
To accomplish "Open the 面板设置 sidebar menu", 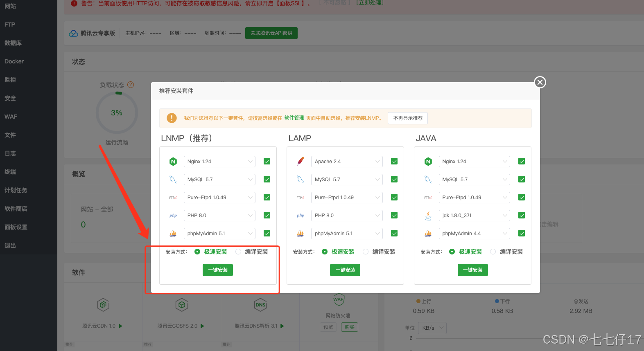I will click(x=29, y=227).
